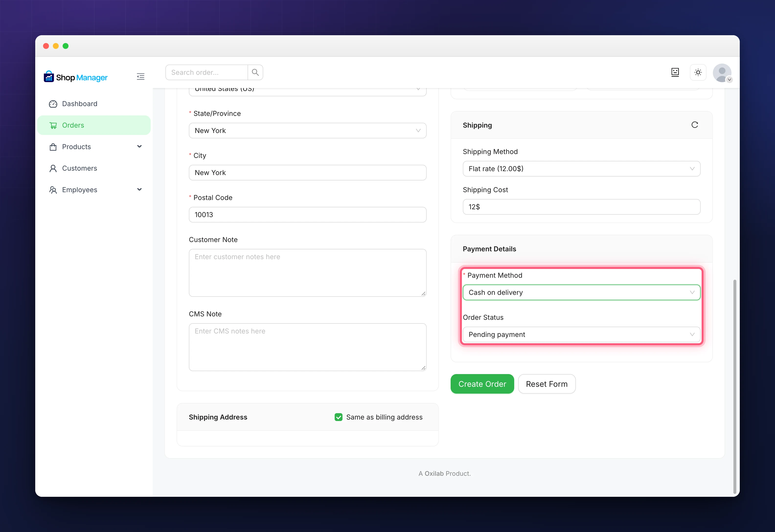Toggle the light/dark theme sun icon
Screen dimensions: 775x532
pos(698,72)
